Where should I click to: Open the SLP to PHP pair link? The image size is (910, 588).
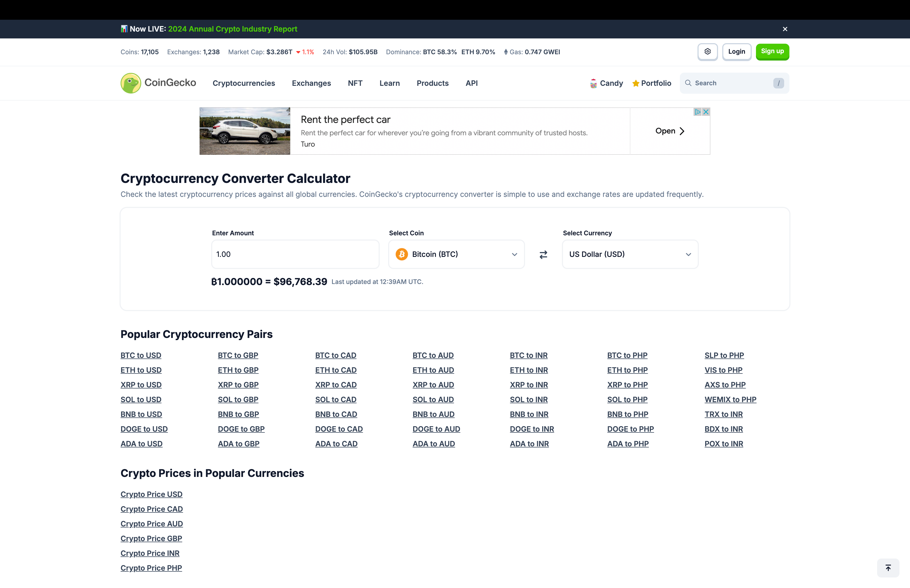(724, 356)
